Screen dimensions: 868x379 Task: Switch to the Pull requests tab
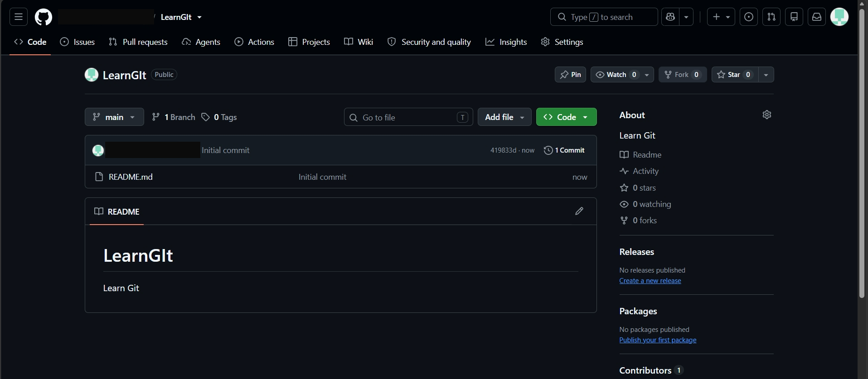coord(138,42)
